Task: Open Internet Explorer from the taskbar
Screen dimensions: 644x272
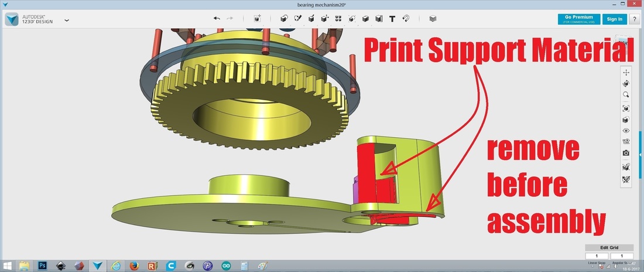Action: pos(115,266)
